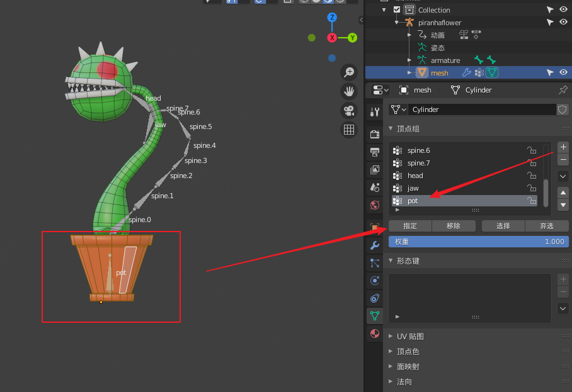572x392 pixels.
Task: Select the pan hand icon in viewport
Action: (x=349, y=91)
